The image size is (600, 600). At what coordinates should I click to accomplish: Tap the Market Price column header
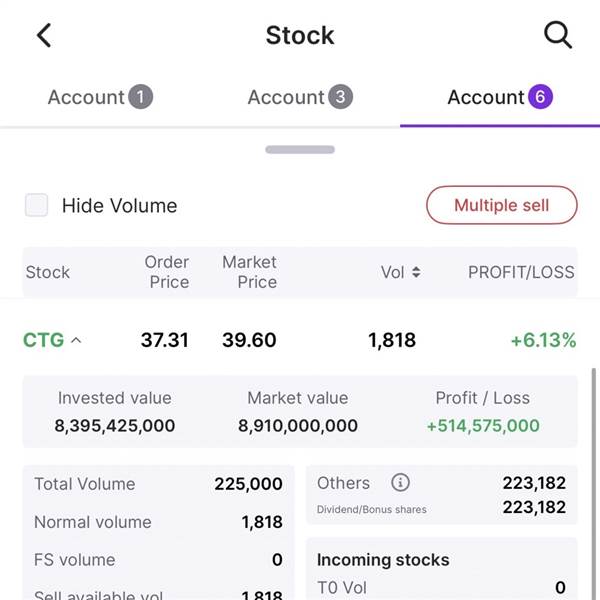tap(249, 272)
